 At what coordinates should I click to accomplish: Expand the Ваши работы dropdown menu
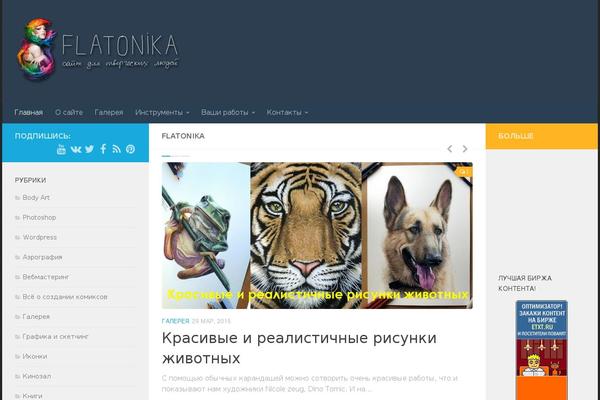click(228, 113)
